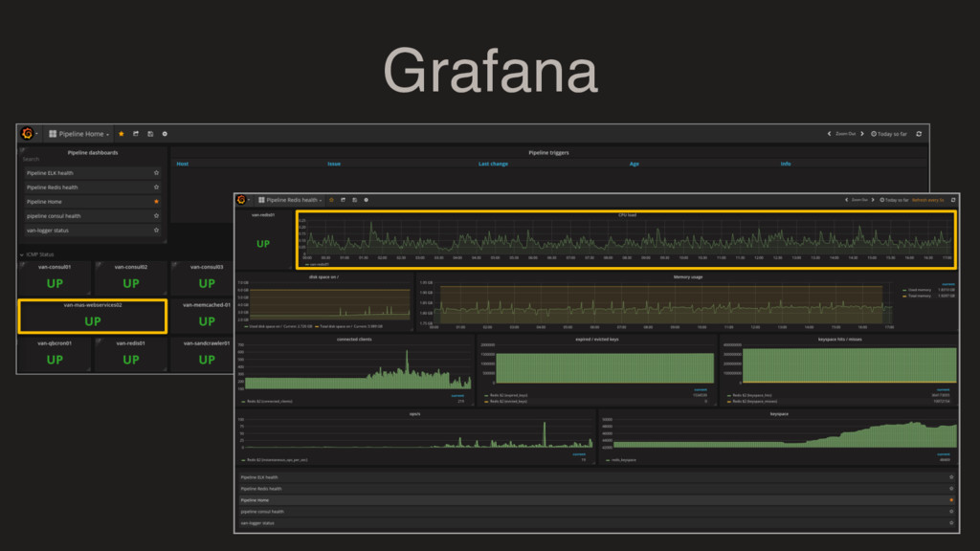Unstar Pipeline Home in left dashboards list

(x=156, y=202)
